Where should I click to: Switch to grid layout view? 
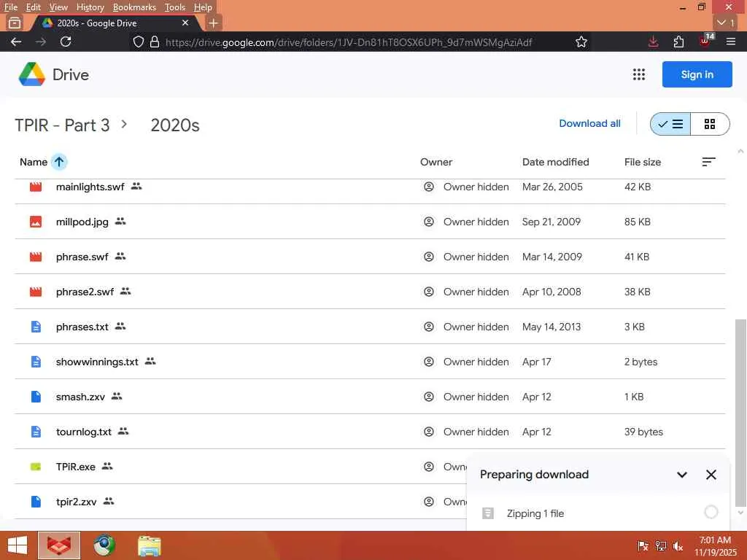point(710,124)
